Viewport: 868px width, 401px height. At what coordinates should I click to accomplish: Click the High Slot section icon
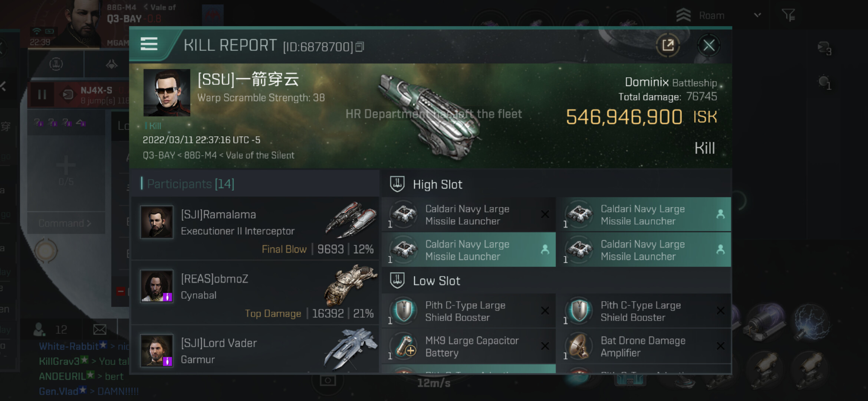pyautogui.click(x=397, y=184)
